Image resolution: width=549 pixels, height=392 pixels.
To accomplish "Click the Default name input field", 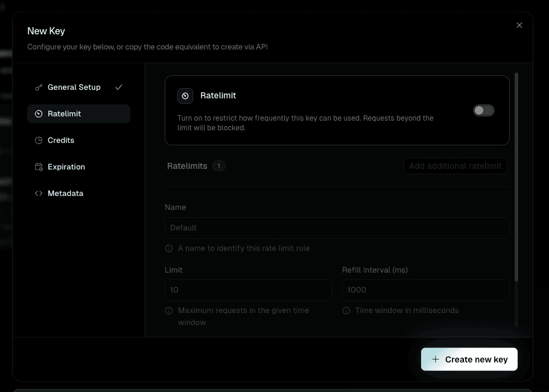I will pyautogui.click(x=337, y=227).
